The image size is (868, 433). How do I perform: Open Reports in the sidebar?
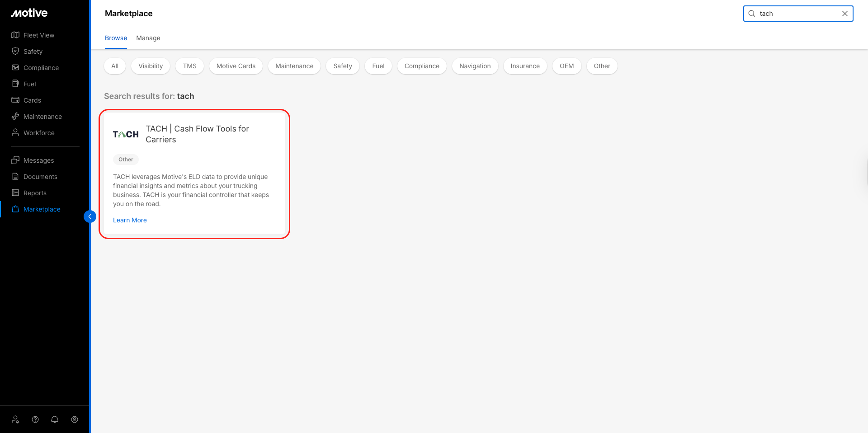(35, 193)
